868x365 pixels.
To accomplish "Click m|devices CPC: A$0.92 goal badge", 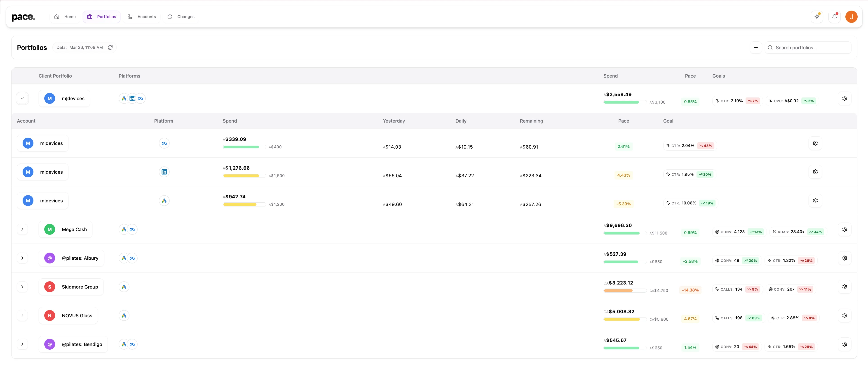I will pyautogui.click(x=792, y=101).
